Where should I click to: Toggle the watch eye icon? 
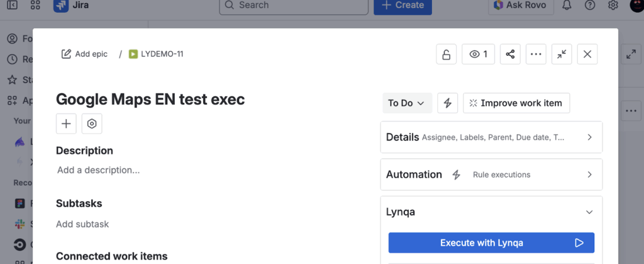coord(478,54)
